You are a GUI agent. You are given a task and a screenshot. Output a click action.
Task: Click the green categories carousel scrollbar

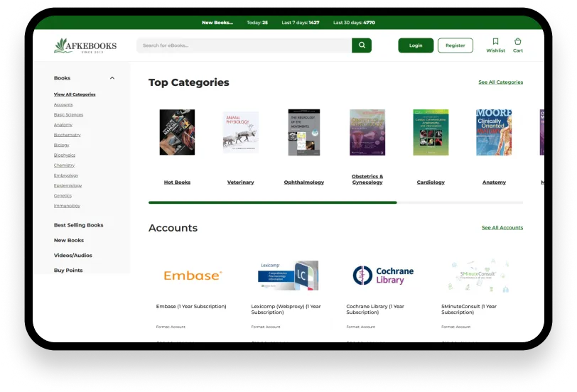pos(273,202)
